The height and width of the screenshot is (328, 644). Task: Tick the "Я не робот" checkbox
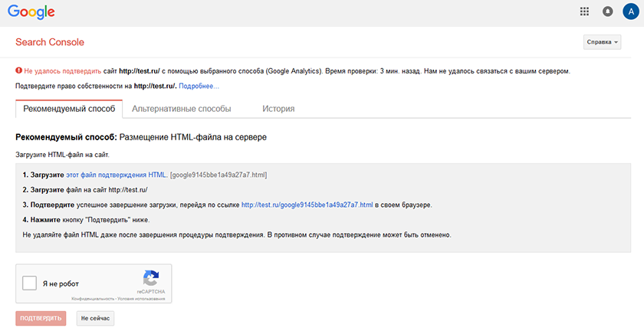click(30, 284)
